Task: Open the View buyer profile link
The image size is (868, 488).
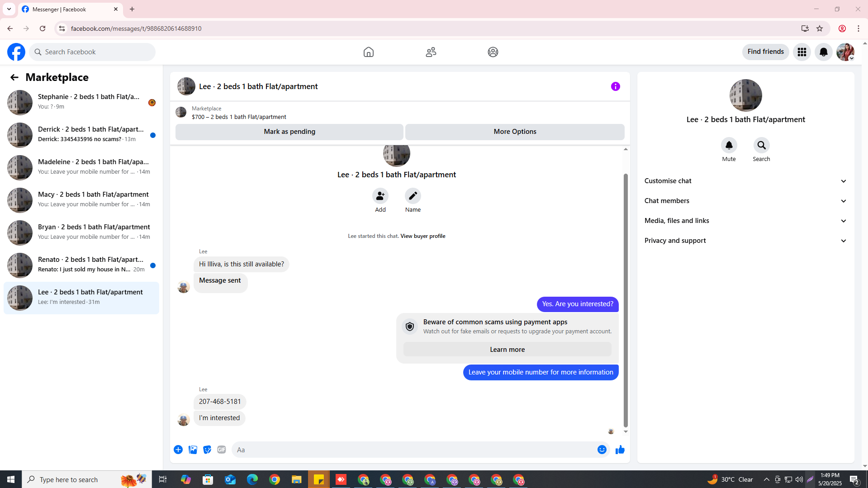Action: point(422,236)
